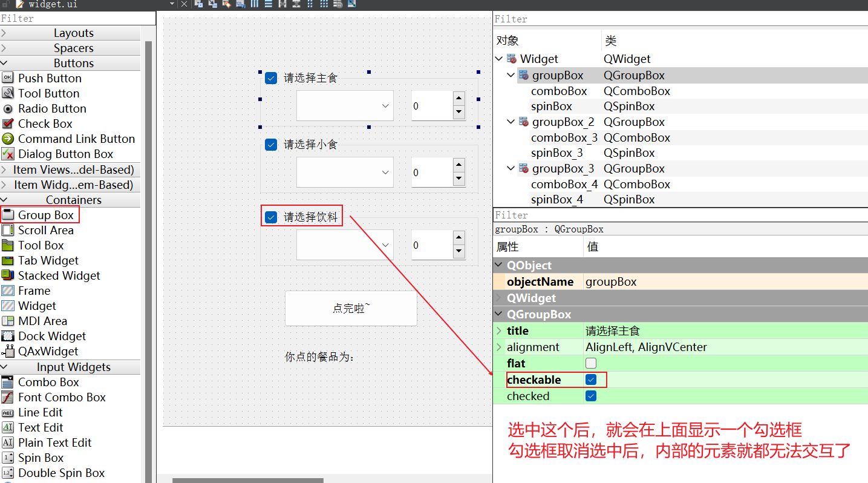
Task: Increase the 主食 spin box value
Action: [x=458, y=99]
